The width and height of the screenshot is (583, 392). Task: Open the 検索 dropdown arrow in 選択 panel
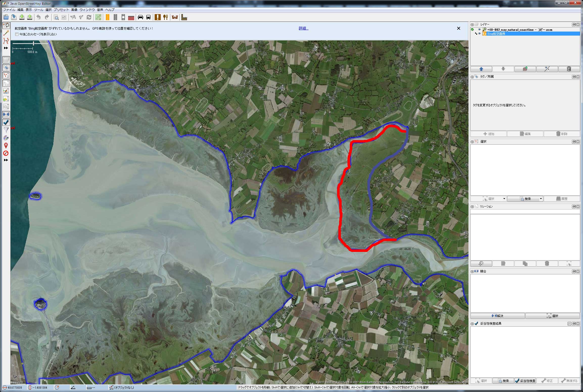(x=541, y=199)
